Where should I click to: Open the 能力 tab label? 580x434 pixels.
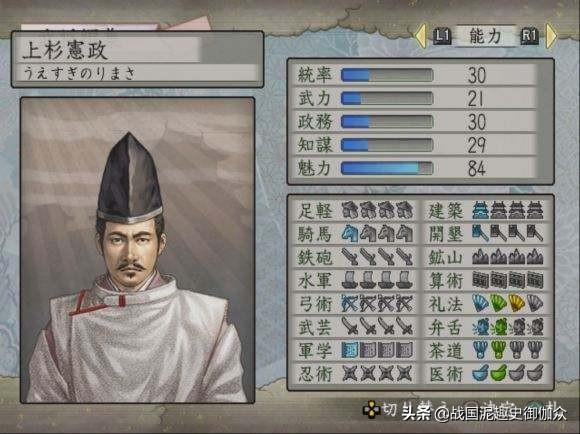pyautogui.click(x=486, y=36)
